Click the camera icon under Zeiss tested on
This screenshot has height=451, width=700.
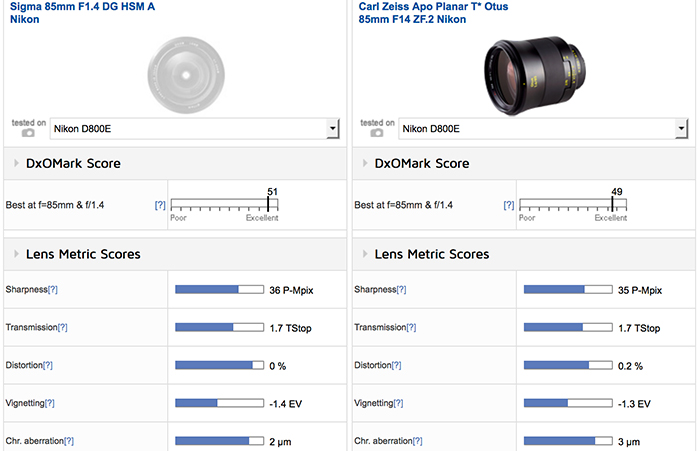pos(377,133)
